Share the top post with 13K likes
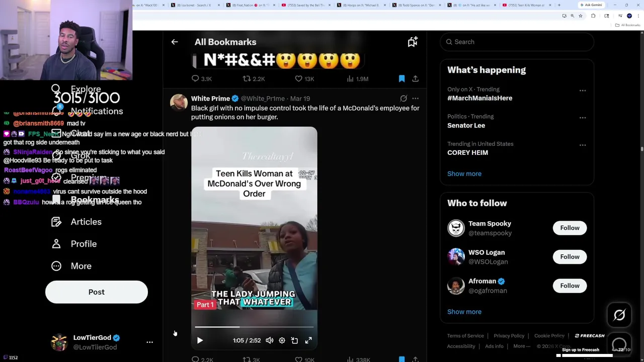This screenshot has width=644, height=362. click(415, 79)
